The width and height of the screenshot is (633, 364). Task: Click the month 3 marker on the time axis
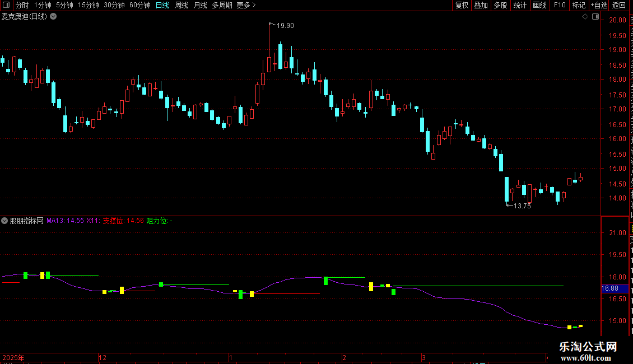point(423,357)
